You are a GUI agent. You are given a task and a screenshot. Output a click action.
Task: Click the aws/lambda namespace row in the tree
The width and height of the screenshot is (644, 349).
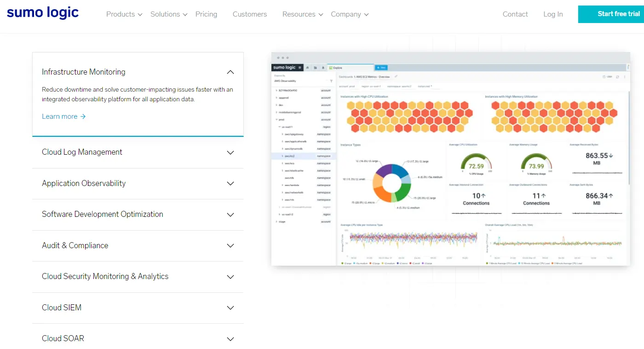pyautogui.click(x=303, y=186)
